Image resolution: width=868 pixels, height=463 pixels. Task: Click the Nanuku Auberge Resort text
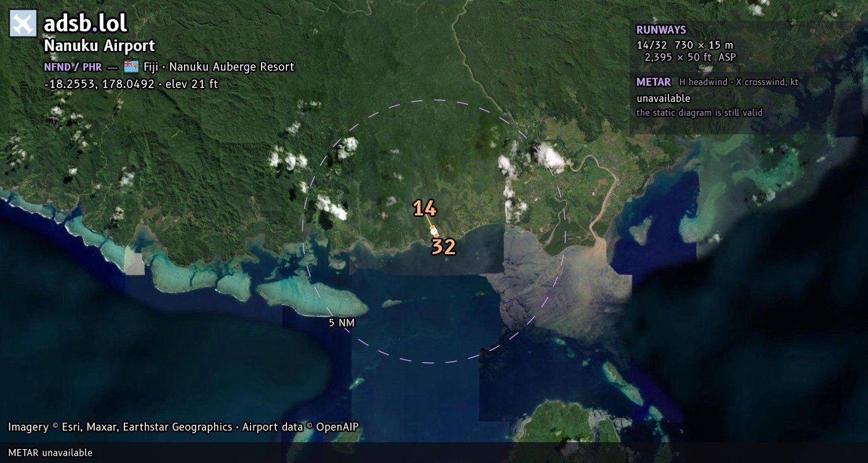click(x=232, y=67)
